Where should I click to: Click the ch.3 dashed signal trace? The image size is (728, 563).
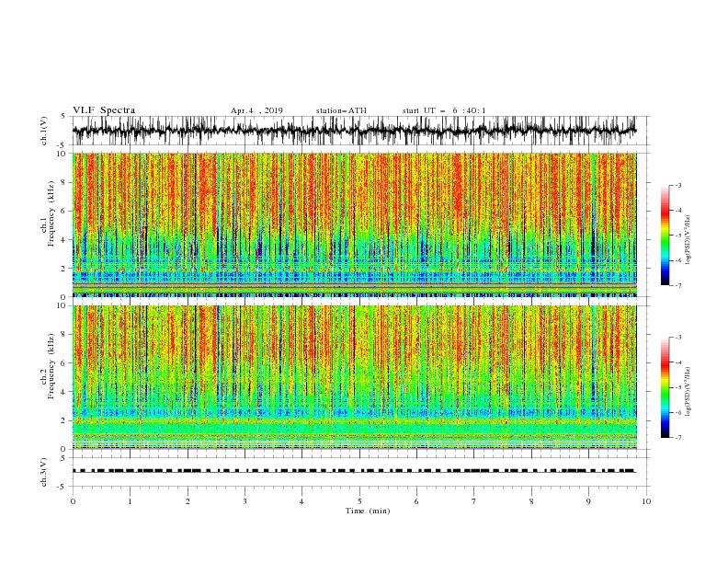[354, 471]
